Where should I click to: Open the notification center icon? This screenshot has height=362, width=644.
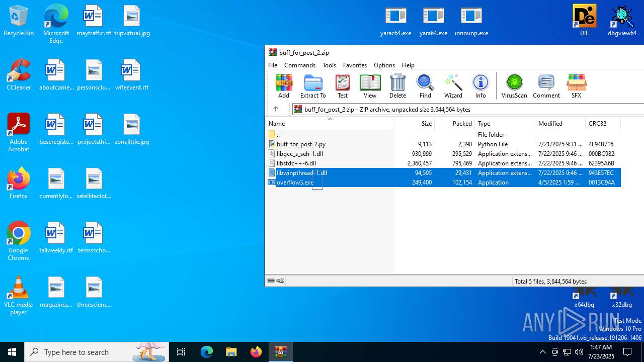tap(627, 352)
